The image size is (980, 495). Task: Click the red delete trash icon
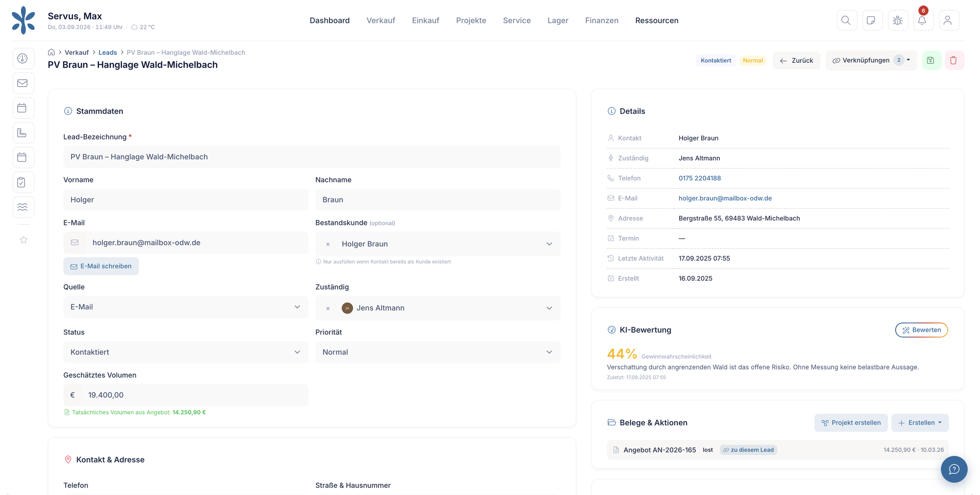(954, 60)
